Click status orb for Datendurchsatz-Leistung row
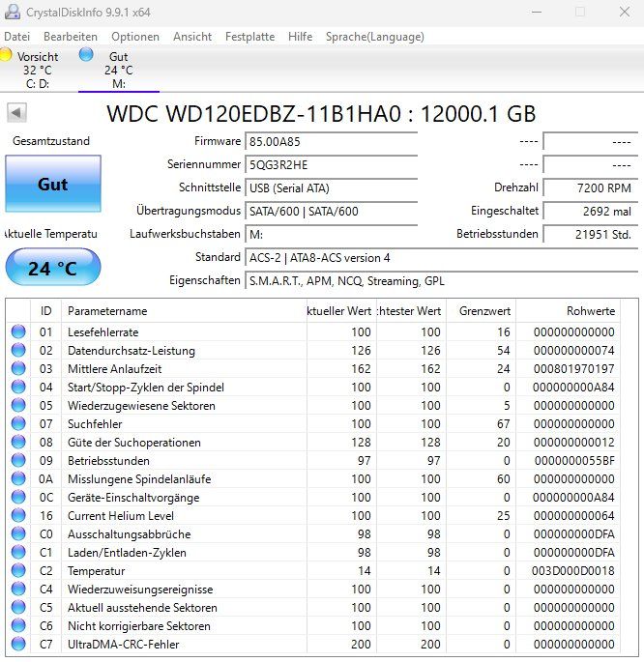Image resolution: width=644 pixels, height=662 pixels. pos(18,350)
